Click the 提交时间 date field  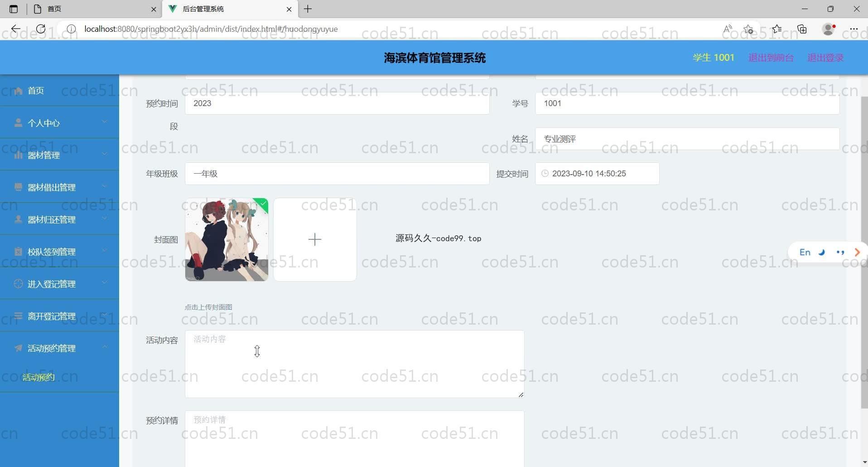coord(597,174)
